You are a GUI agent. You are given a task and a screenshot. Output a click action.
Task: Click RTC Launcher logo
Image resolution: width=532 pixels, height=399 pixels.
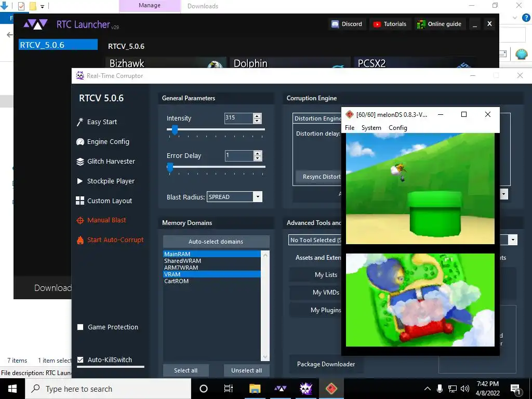click(x=35, y=24)
